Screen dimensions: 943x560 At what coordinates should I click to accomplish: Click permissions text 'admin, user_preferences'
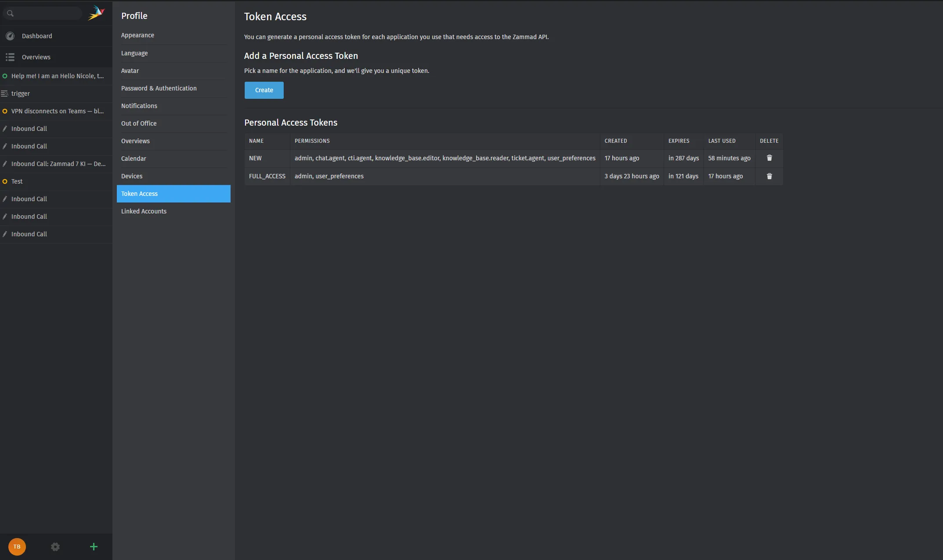pyautogui.click(x=329, y=176)
